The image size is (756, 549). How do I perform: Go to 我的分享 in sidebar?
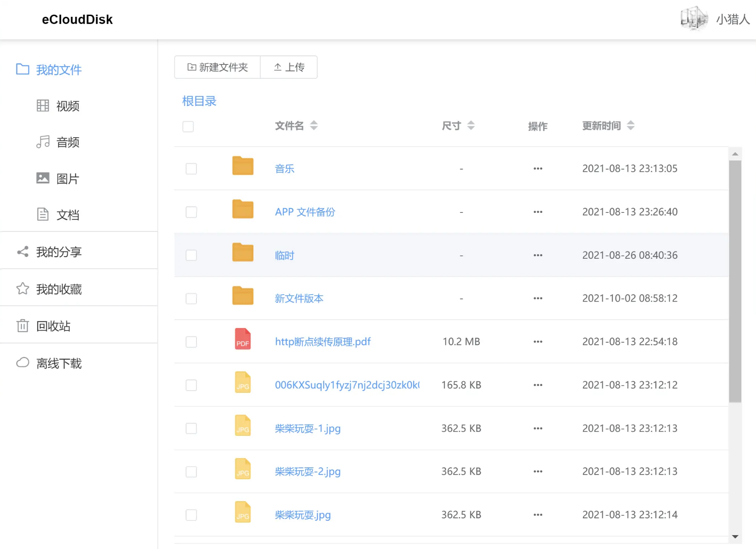[59, 252]
